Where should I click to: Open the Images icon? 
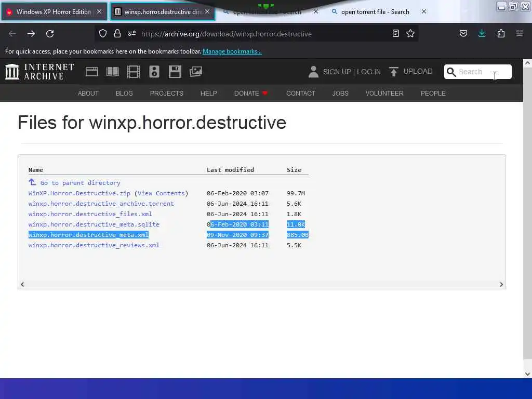pos(196,72)
